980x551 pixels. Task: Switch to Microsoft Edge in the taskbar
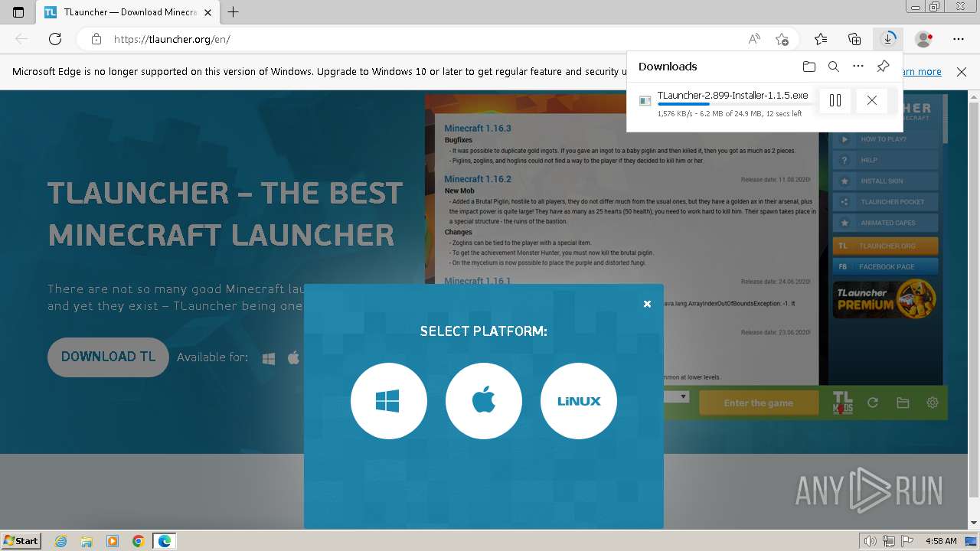[x=165, y=541]
